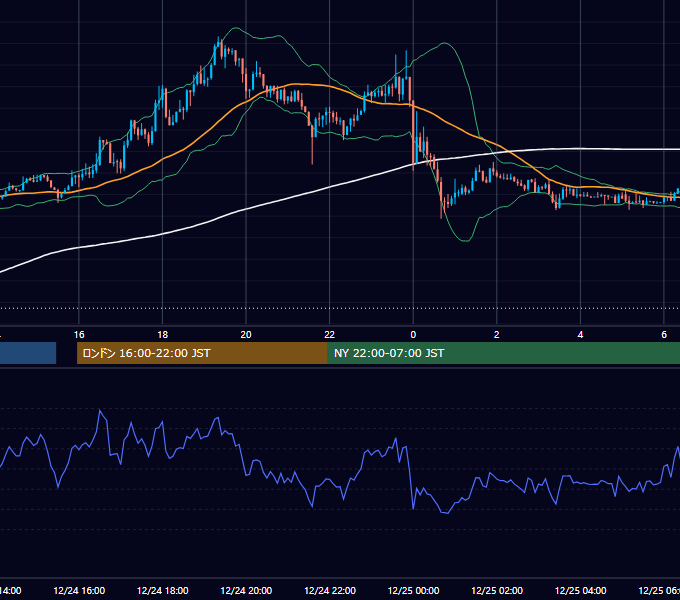The width and height of the screenshot is (680, 600).
Task: Click the 12/25 00:00 date label
Action: click(413, 590)
